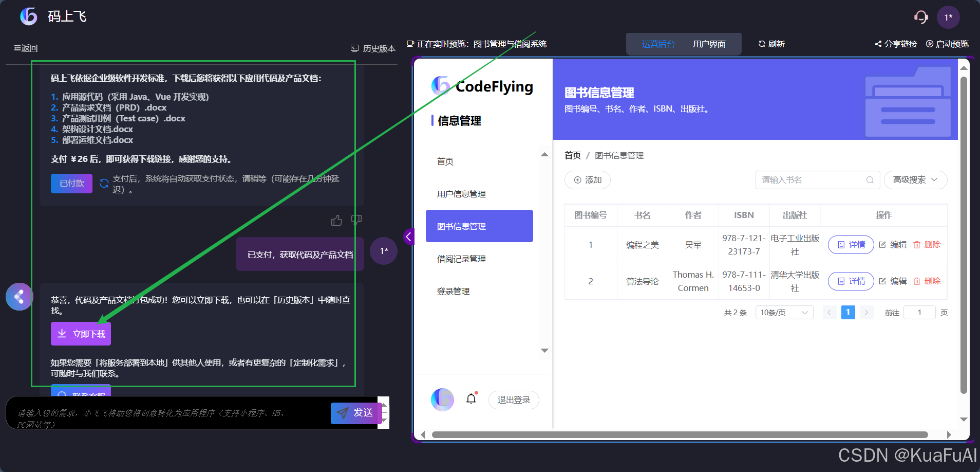
Task: Select 图书信息管理 menu item
Action: tap(479, 226)
